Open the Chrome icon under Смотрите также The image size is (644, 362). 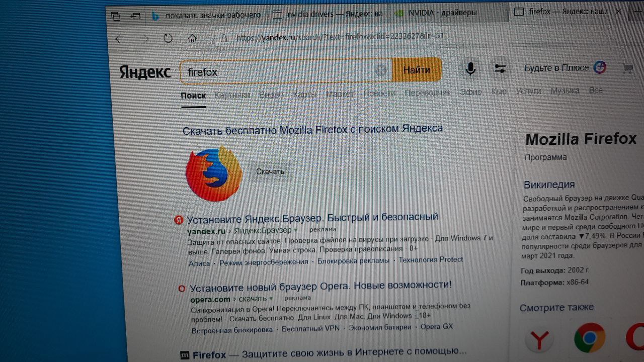pyautogui.click(x=590, y=338)
